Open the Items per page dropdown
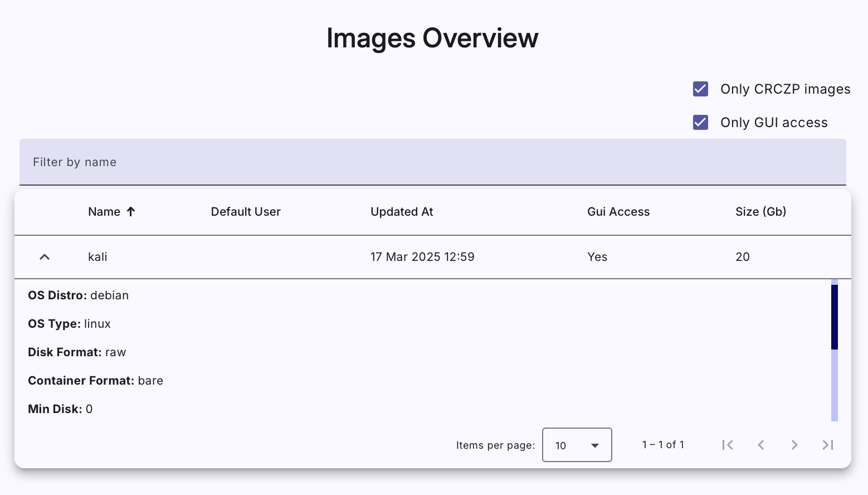The height and width of the screenshot is (495, 868). [x=577, y=445]
